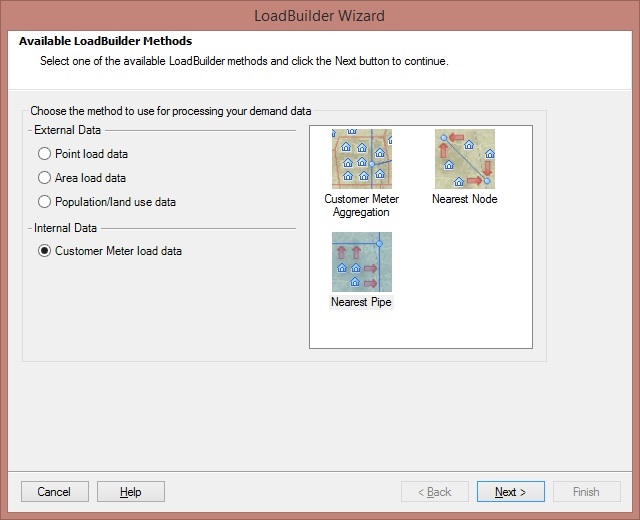Click the 'Customer Meter Aggregation' caption text
640x520 pixels.
(x=362, y=205)
